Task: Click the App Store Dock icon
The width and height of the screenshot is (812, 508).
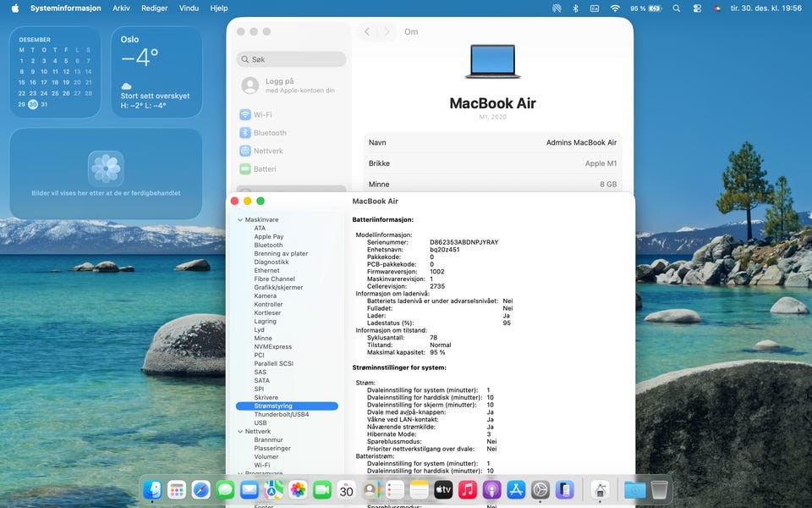Action: (516, 489)
